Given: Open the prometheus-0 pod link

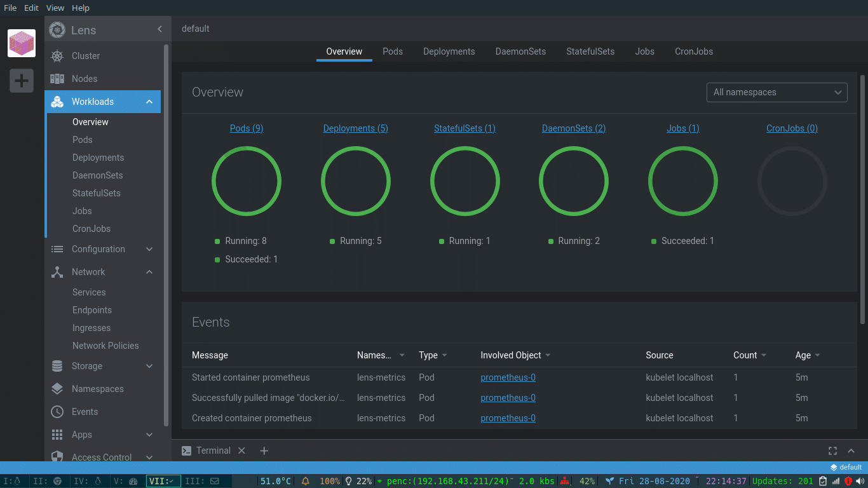Looking at the screenshot, I should point(508,377).
